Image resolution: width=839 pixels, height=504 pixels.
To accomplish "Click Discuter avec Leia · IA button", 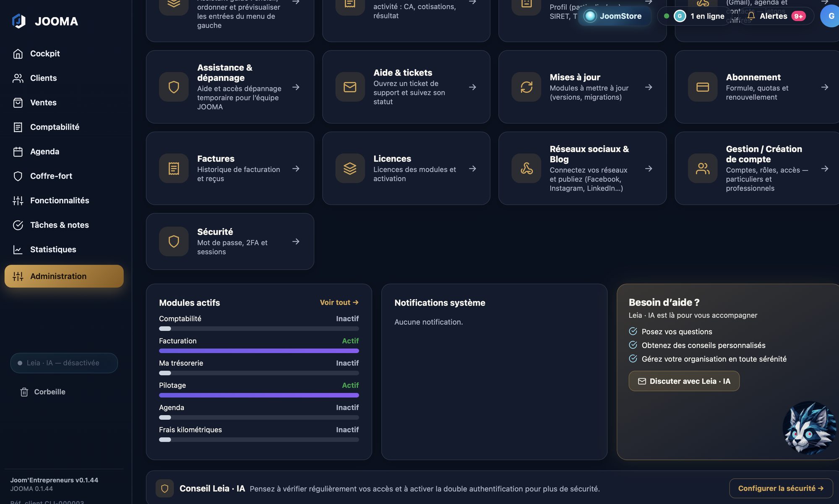I will (x=684, y=381).
